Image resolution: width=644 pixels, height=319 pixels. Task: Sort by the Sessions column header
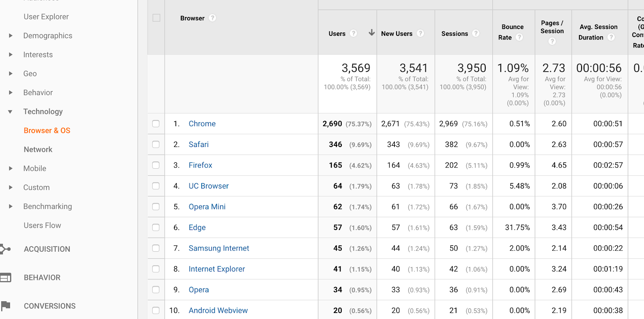(x=454, y=34)
